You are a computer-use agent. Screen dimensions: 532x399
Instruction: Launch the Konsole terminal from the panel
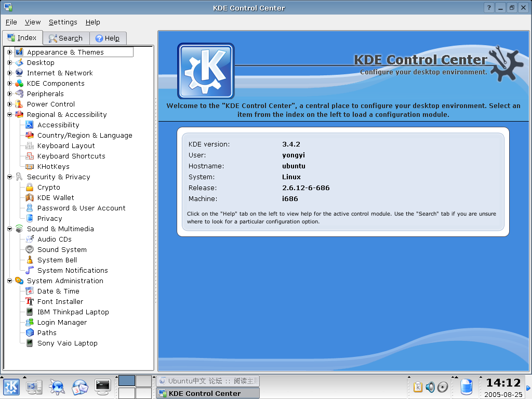point(103,387)
